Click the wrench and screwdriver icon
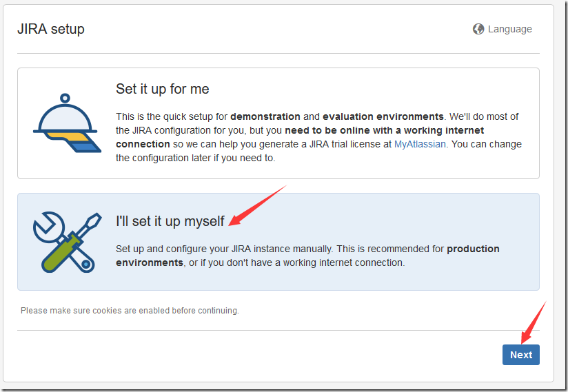 (x=67, y=242)
